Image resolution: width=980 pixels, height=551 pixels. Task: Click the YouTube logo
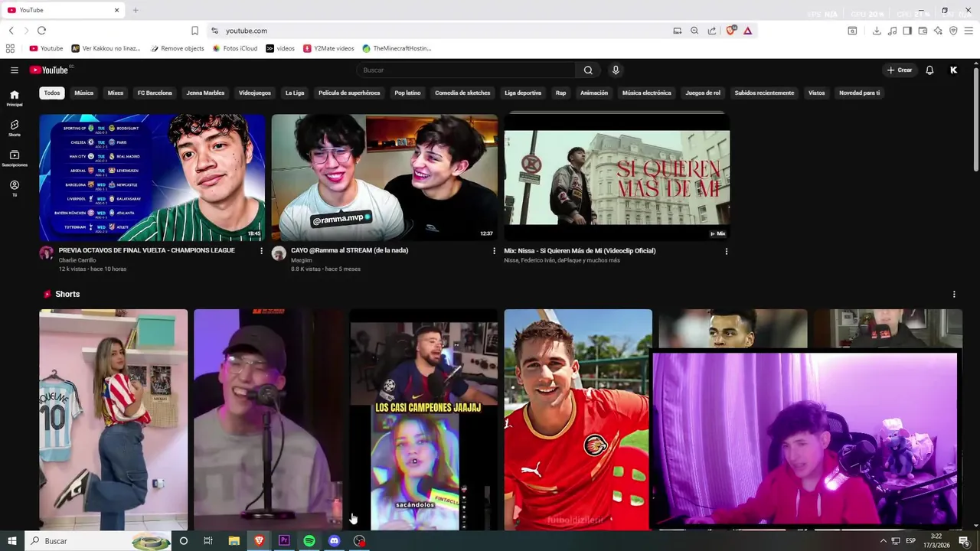(x=49, y=70)
